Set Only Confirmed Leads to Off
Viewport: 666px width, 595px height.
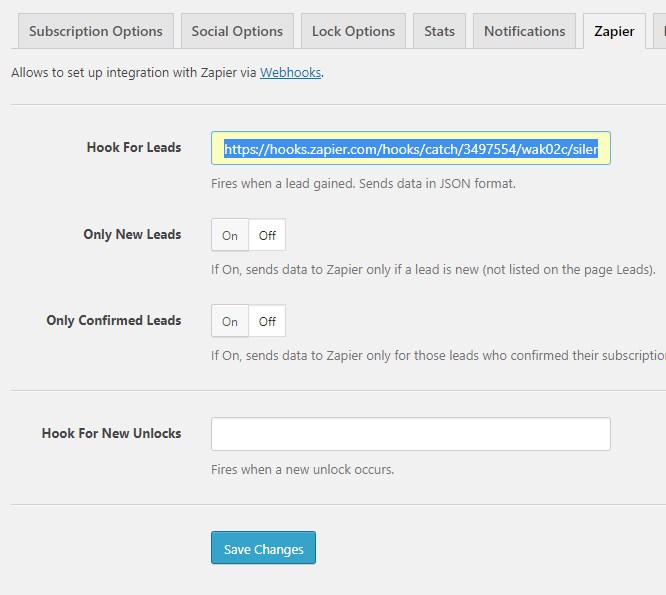coord(267,322)
